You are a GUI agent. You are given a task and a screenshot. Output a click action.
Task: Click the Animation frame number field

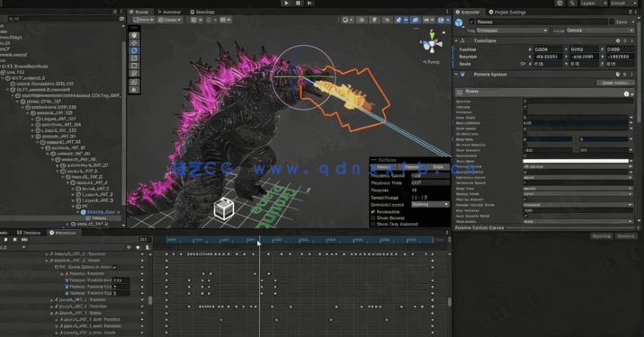coord(144,239)
